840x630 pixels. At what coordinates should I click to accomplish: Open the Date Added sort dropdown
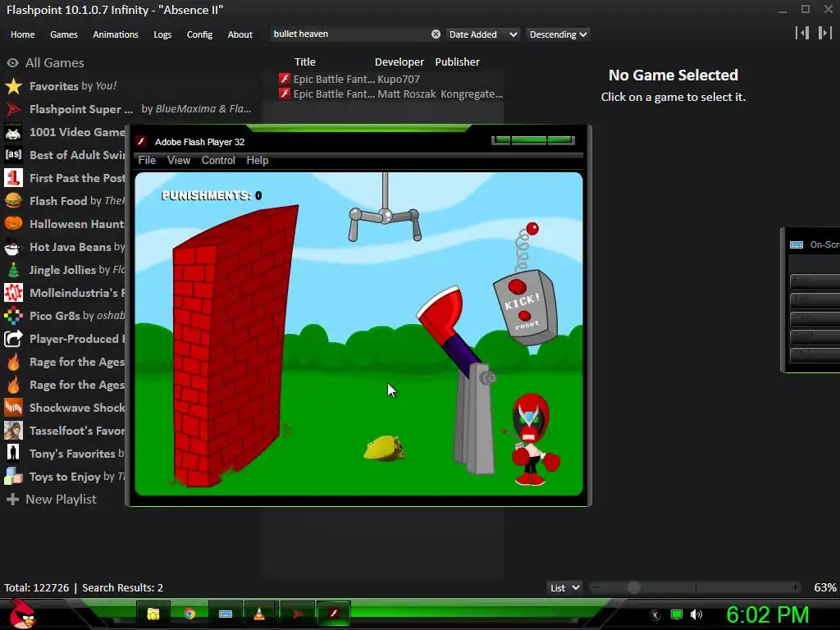[482, 34]
